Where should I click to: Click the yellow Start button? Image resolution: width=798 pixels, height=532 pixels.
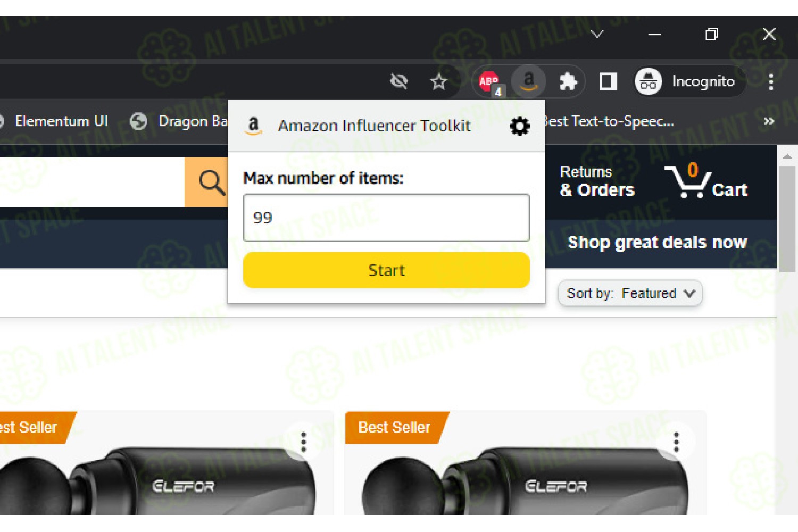(386, 270)
